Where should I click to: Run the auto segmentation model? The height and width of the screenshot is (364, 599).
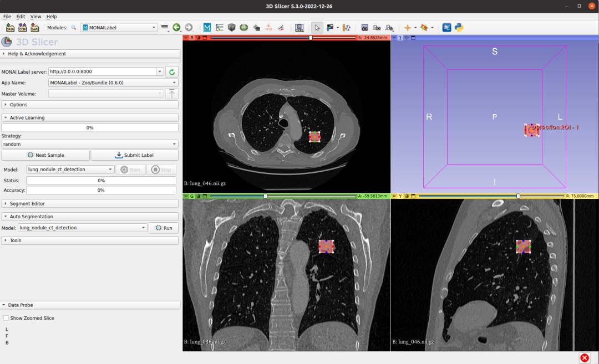coord(164,228)
